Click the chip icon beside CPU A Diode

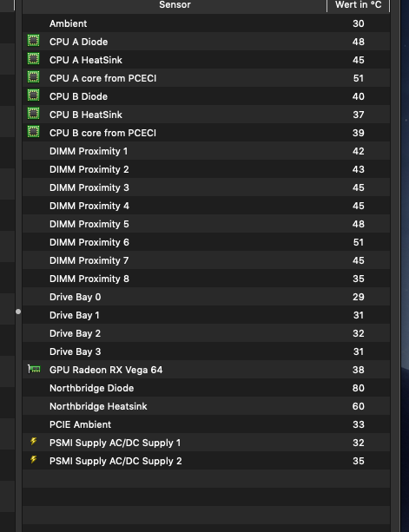pyautogui.click(x=33, y=41)
